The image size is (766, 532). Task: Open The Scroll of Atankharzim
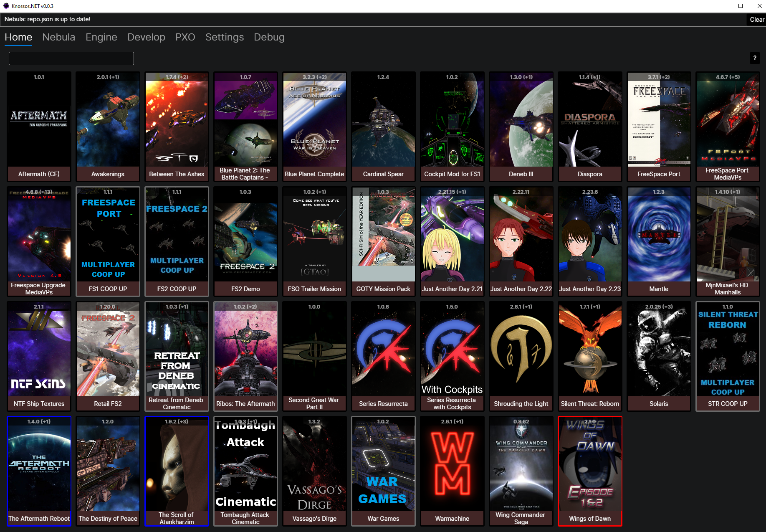(177, 471)
